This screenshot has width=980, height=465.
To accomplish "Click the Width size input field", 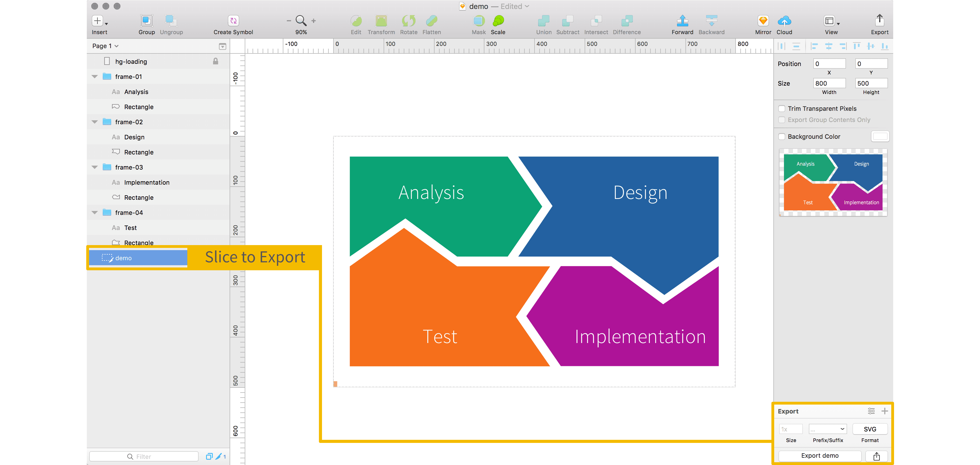I will 829,83.
